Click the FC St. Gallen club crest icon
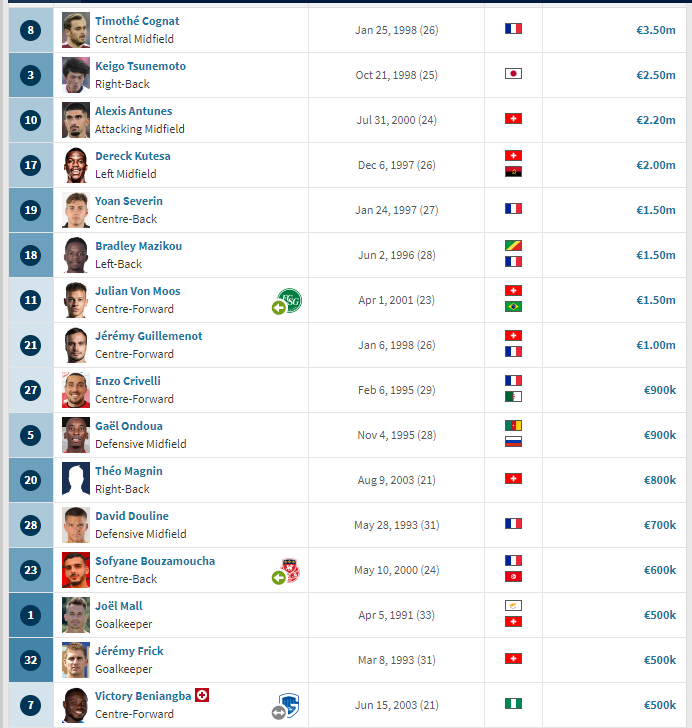Image resolution: width=692 pixels, height=728 pixels. pyautogui.click(x=290, y=300)
